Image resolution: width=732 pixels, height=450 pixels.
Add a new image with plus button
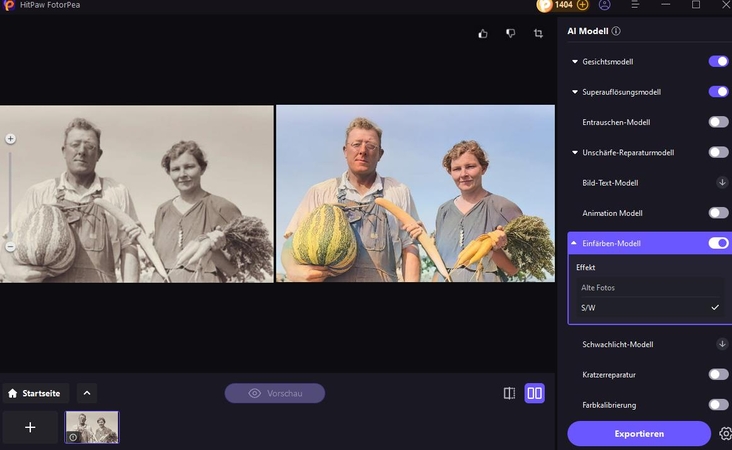pyautogui.click(x=30, y=427)
